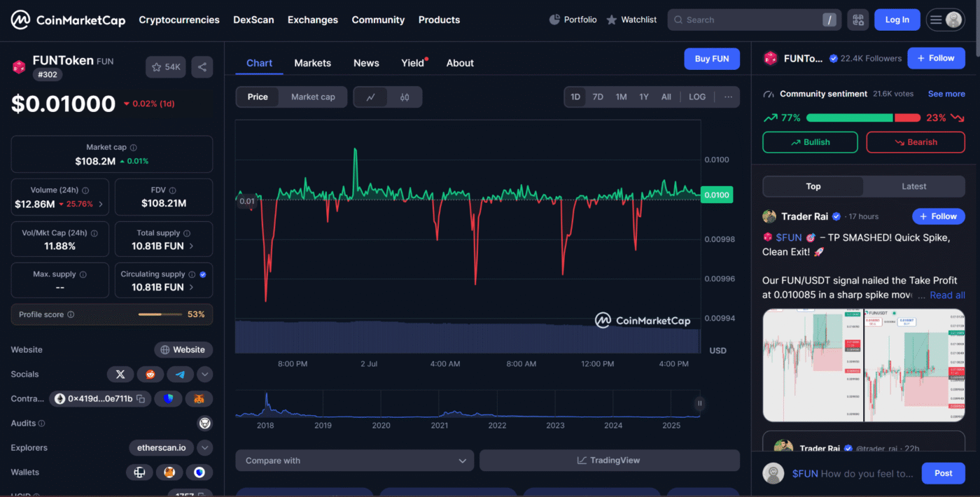Open the chart's more options (three dots)
Image resolution: width=980 pixels, height=497 pixels.
[729, 97]
